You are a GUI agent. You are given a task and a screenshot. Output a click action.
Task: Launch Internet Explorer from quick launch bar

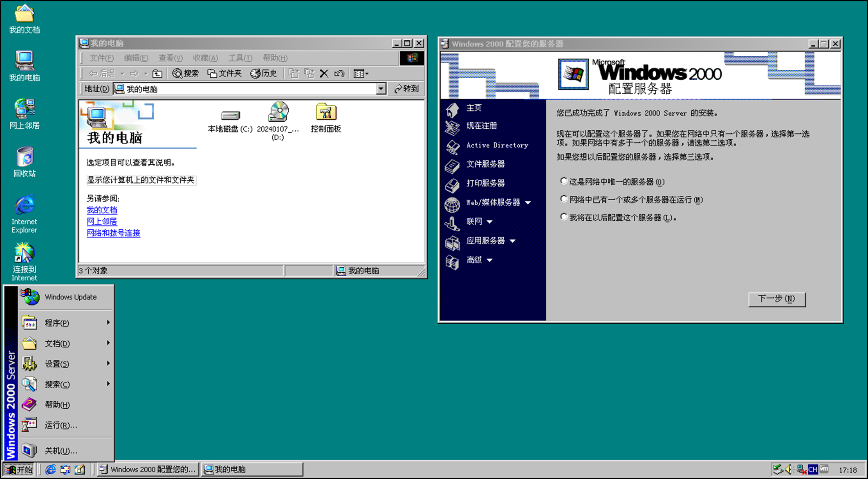(50, 469)
